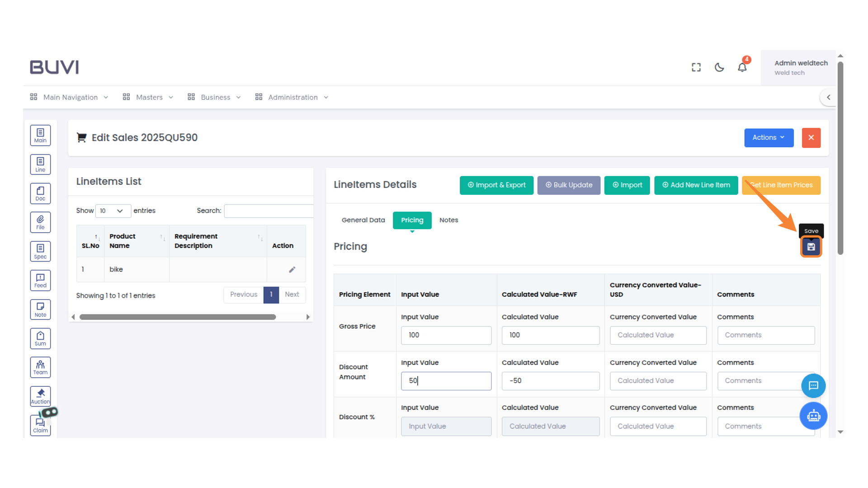
Task: Open the Team sidebar icon
Action: click(40, 367)
